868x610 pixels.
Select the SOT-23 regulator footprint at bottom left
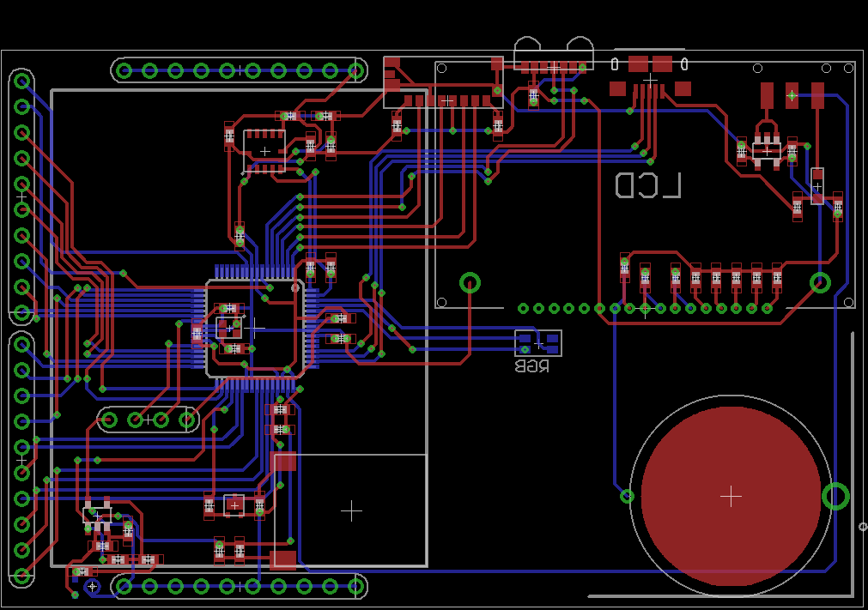pyautogui.click(x=97, y=516)
